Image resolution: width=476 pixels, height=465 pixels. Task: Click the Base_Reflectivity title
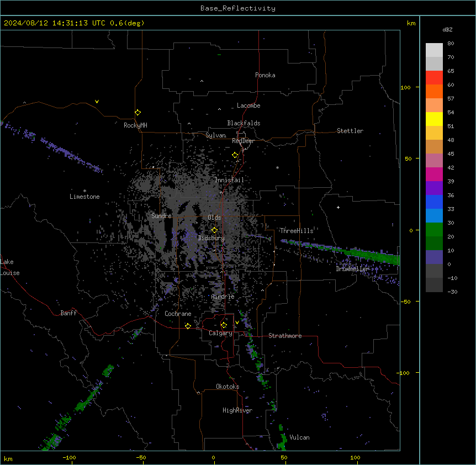[238, 8]
